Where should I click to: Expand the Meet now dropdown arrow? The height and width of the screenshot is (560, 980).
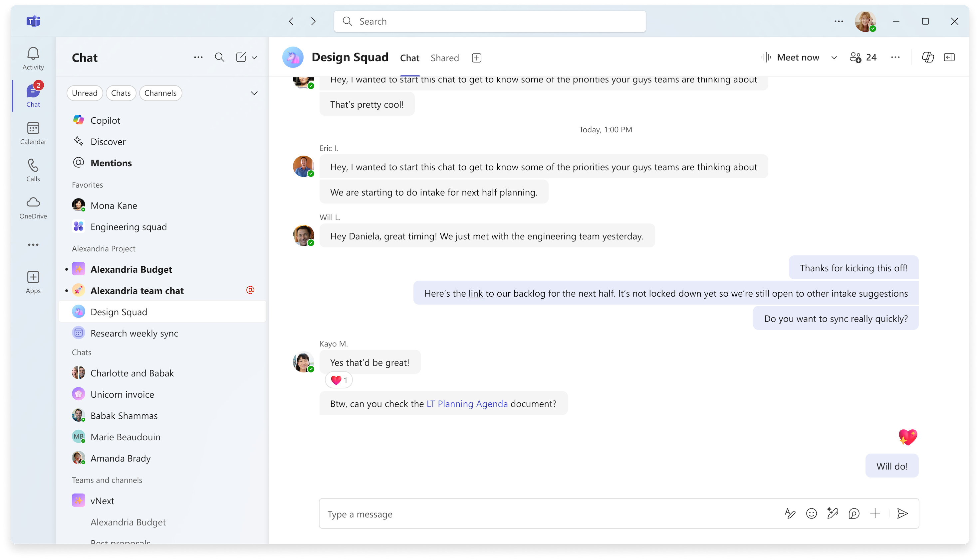(833, 57)
